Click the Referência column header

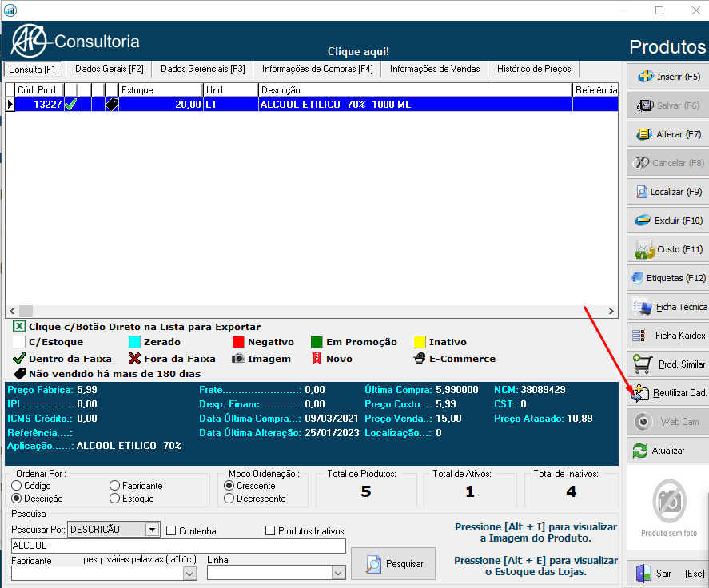pos(595,90)
